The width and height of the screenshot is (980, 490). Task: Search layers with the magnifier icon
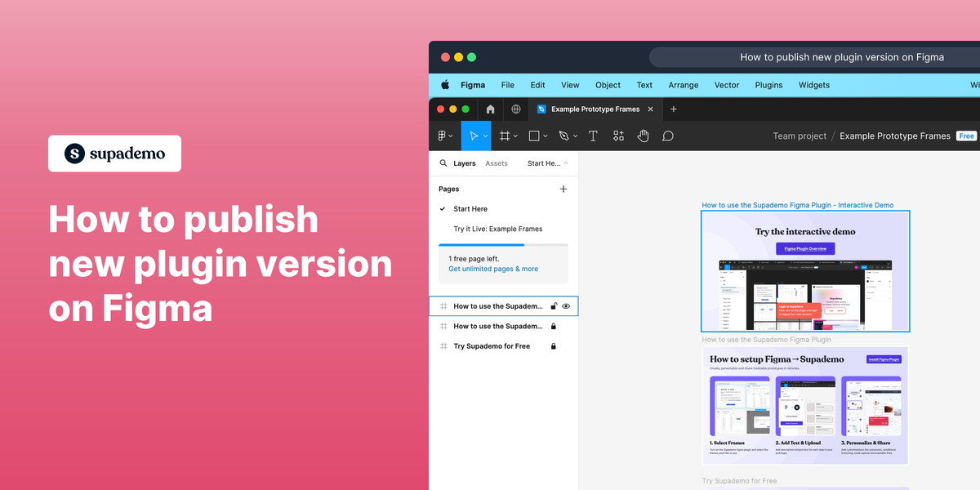[x=443, y=163]
